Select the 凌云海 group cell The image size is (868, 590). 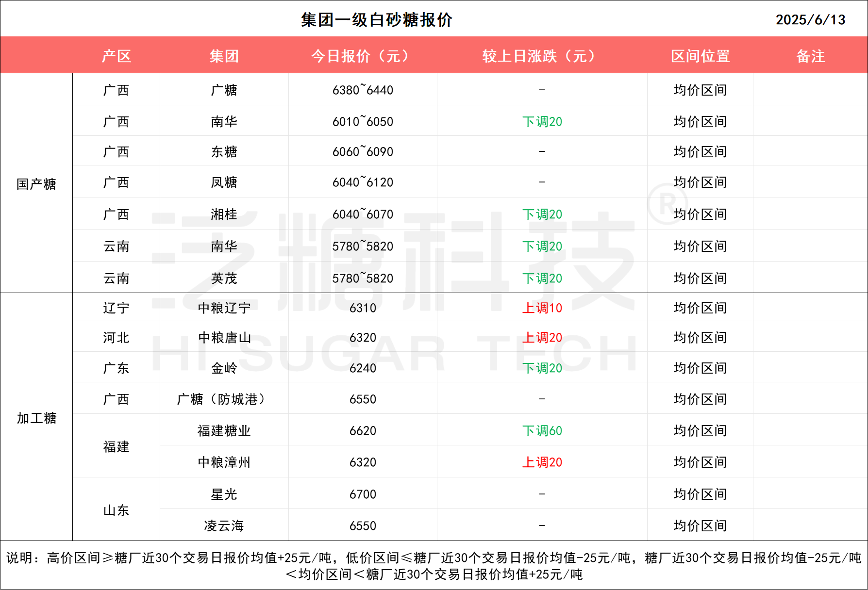click(x=224, y=526)
